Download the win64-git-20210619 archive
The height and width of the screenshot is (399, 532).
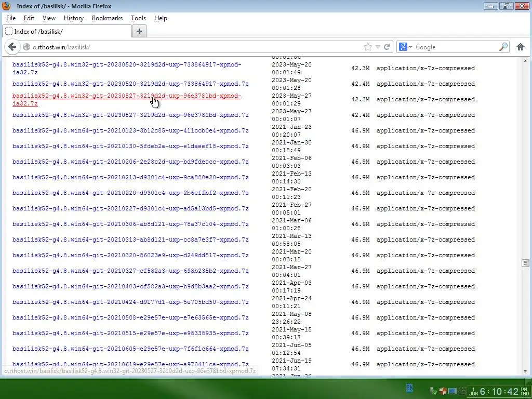click(x=130, y=364)
